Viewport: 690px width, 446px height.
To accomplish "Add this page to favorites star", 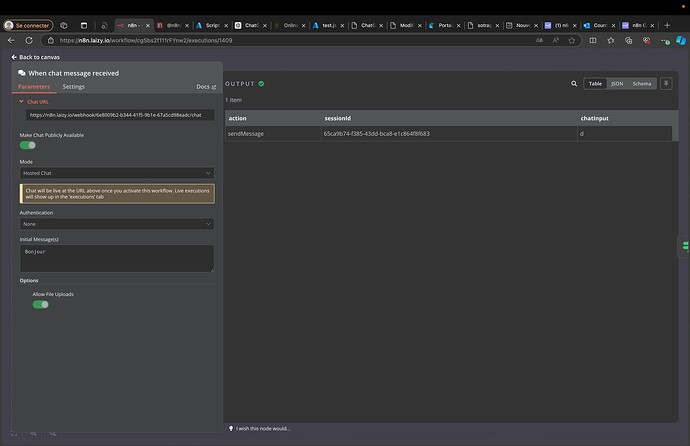I will pos(572,40).
